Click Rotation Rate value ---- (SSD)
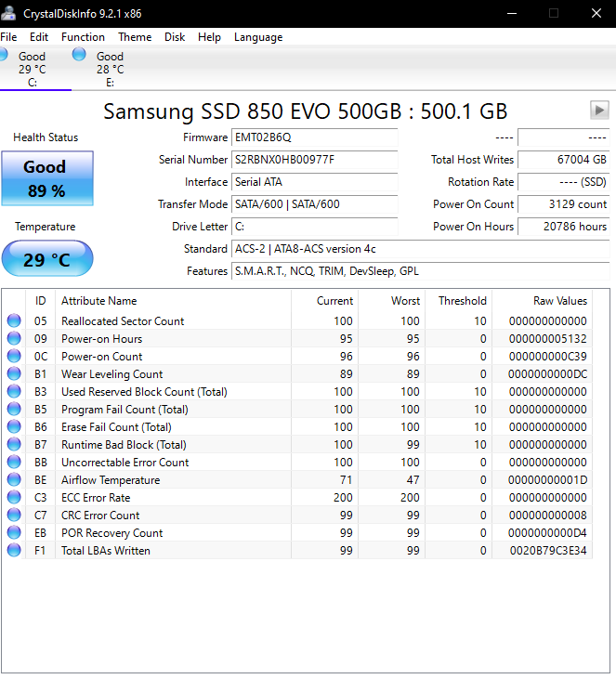 564,182
